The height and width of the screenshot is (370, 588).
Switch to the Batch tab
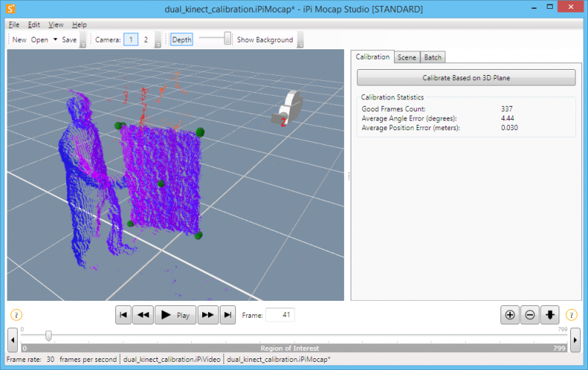tap(433, 57)
